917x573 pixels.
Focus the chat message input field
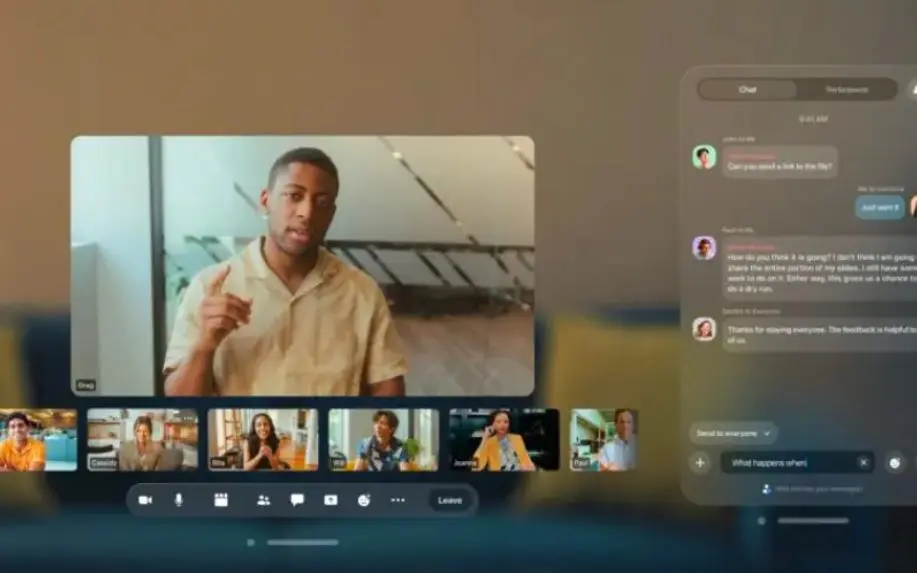797,463
